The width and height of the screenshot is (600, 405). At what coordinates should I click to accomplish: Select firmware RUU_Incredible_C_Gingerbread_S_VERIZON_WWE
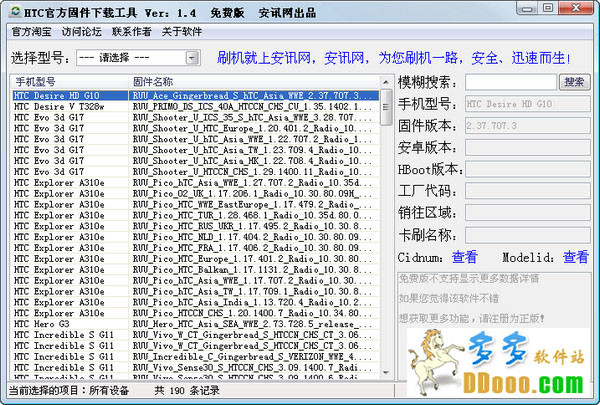[196, 357]
